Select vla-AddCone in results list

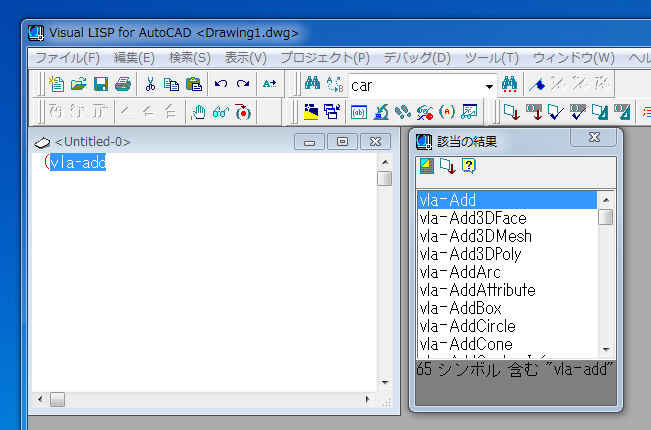point(507,344)
